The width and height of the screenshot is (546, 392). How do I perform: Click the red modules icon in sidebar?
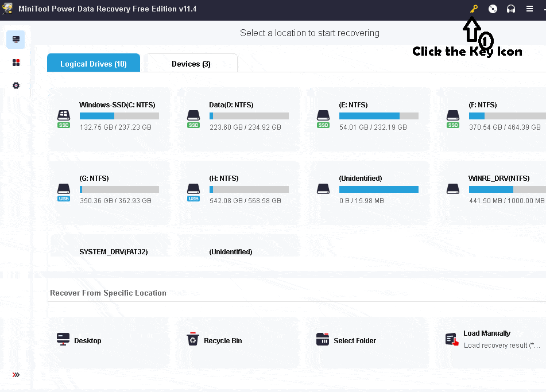tap(16, 62)
